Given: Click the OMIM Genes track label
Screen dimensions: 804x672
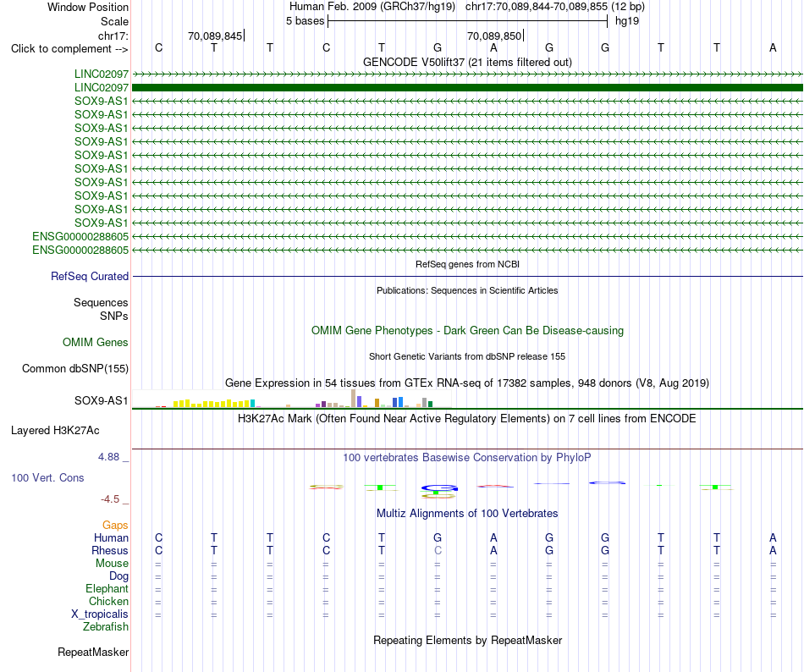Looking at the screenshot, I should click(96, 343).
